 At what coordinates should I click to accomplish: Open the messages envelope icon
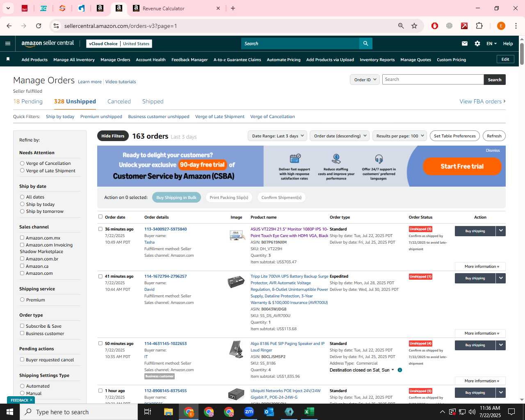click(x=465, y=43)
